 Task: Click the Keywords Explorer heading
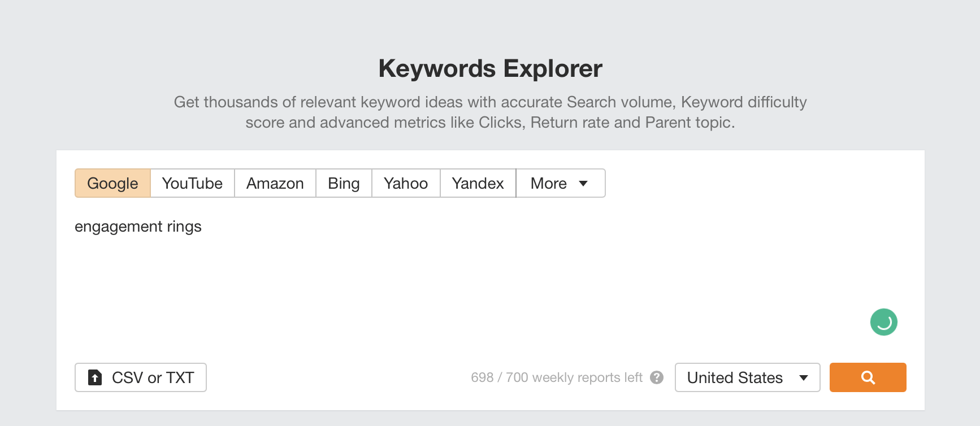coord(489,68)
